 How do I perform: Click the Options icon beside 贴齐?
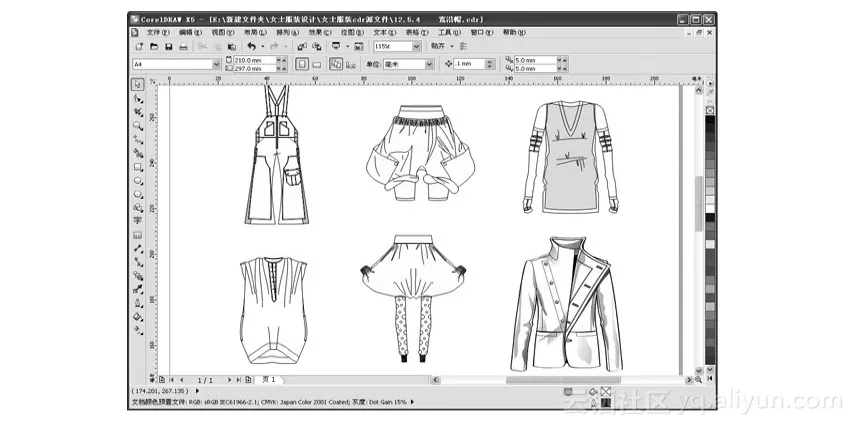(463, 47)
